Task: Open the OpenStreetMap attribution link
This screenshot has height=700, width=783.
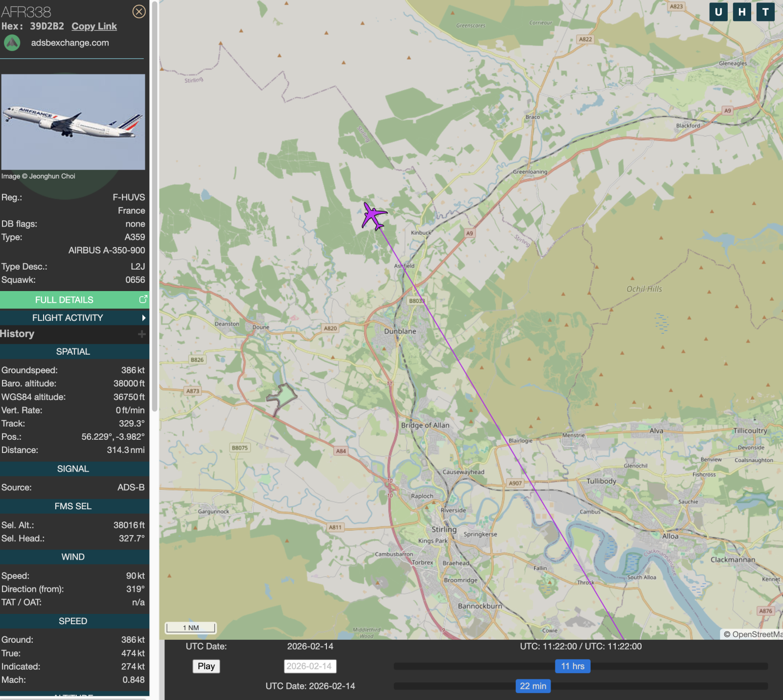Action: [753, 634]
